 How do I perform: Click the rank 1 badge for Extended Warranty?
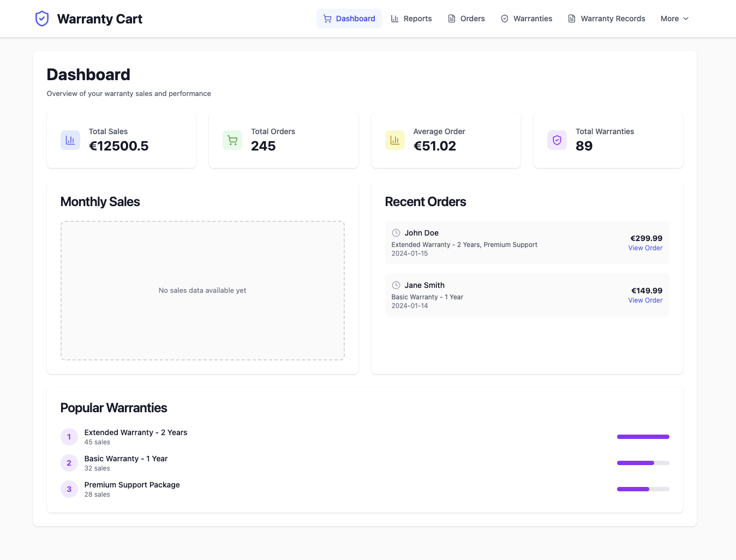[x=69, y=437]
